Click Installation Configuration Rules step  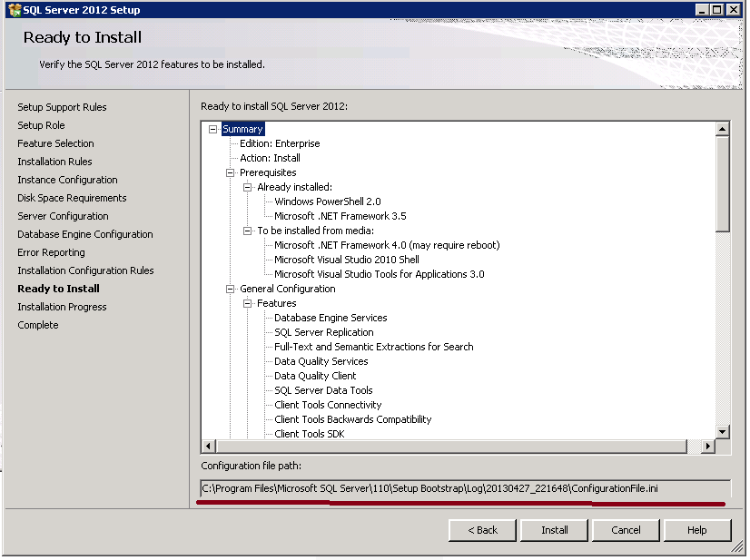tap(85, 270)
